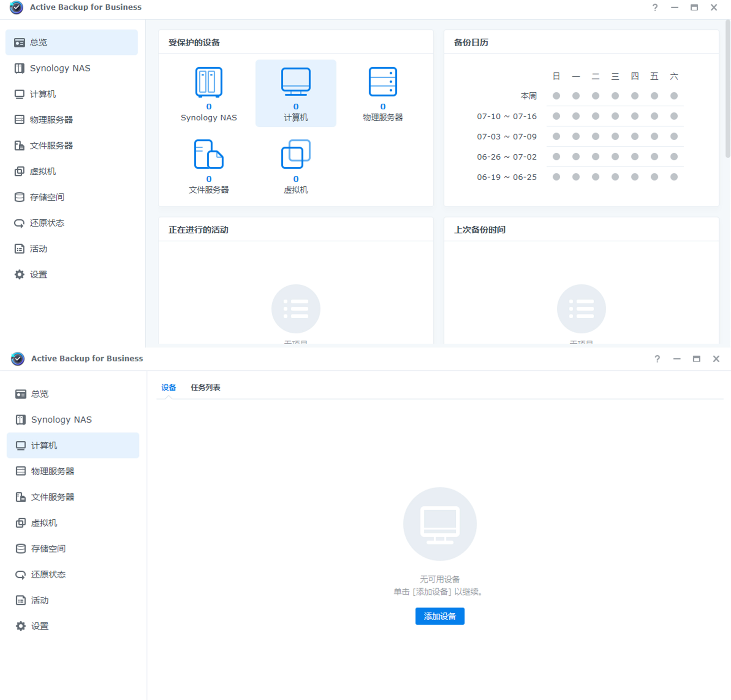Click the 虚拟机 virtual machine icon tile
Viewport: 731px width, 700px height.
coord(295,154)
